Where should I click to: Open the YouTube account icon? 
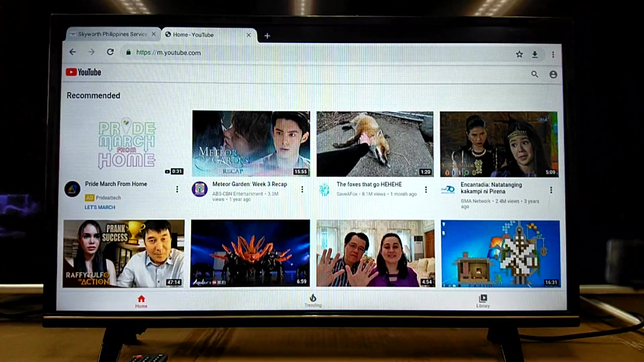pyautogui.click(x=553, y=74)
